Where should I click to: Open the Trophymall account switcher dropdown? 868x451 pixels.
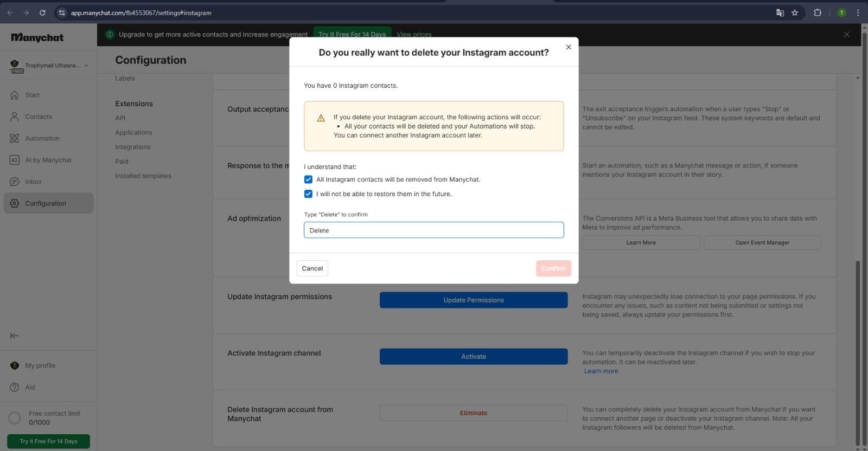49,66
